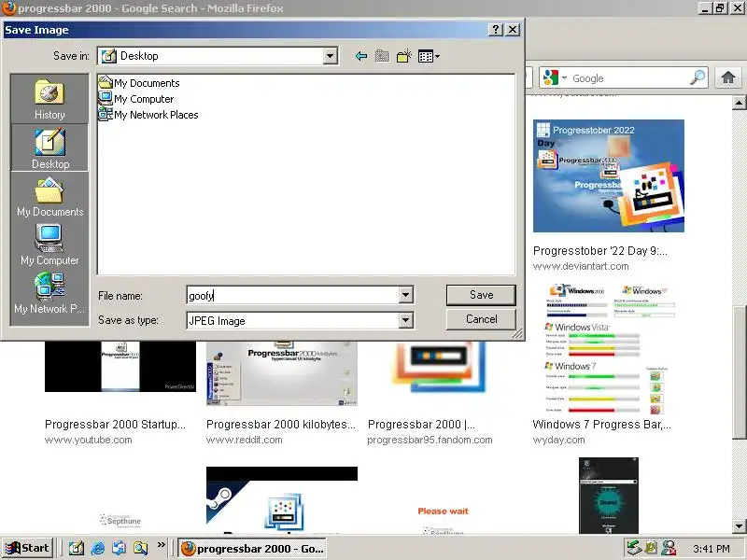Create a new folder with toolbar icon
The image size is (747, 560).
pyautogui.click(x=404, y=56)
